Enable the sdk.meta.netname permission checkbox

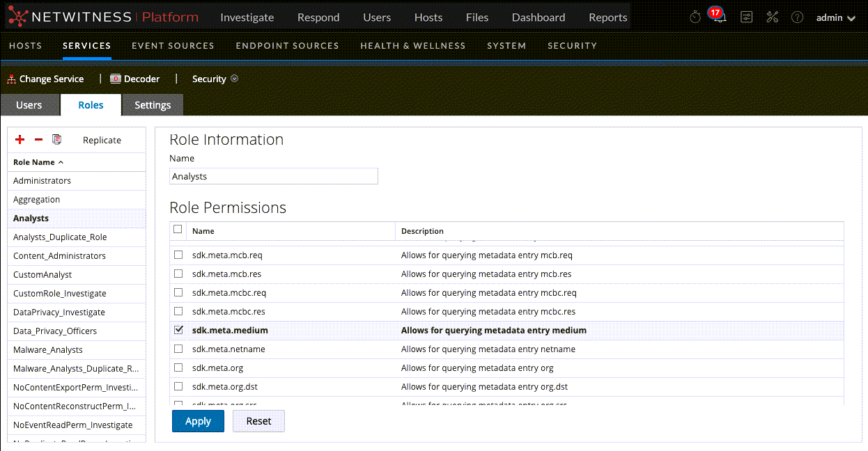coord(178,349)
